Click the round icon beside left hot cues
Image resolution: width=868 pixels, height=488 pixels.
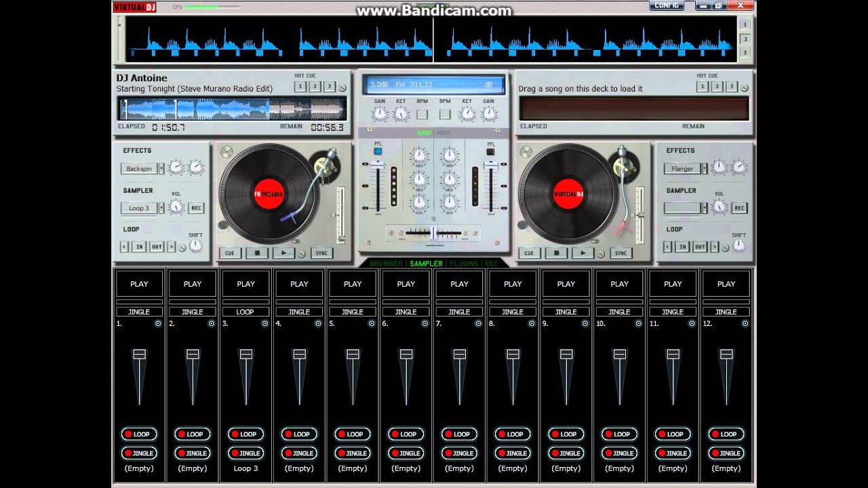click(342, 87)
